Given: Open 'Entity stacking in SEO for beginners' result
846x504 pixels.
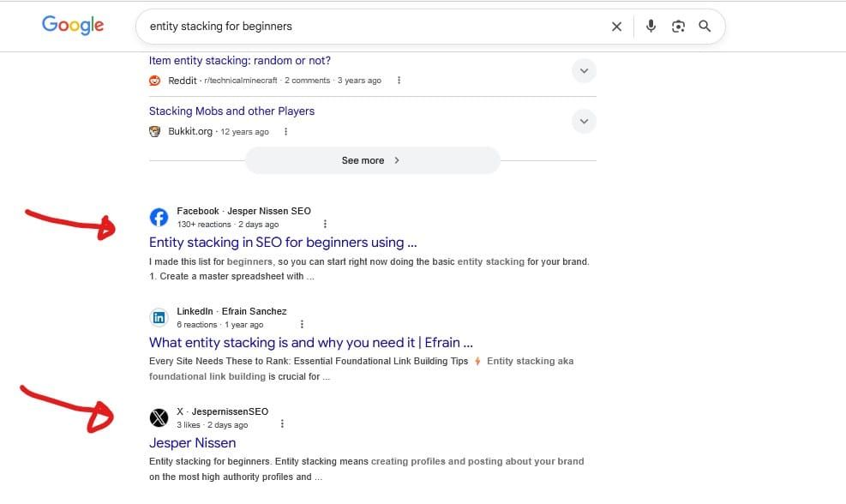Looking at the screenshot, I should pyautogui.click(x=283, y=243).
